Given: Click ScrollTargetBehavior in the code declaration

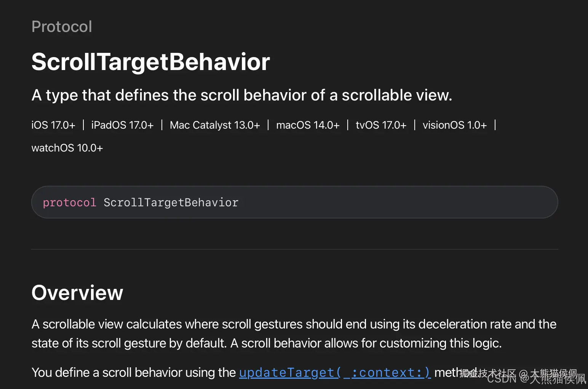Looking at the screenshot, I should coord(171,202).
